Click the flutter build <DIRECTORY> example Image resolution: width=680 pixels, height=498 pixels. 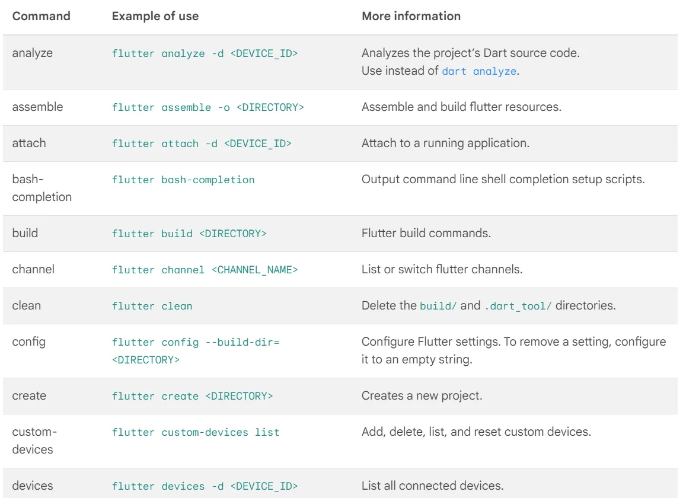click(x=189, y=233)
